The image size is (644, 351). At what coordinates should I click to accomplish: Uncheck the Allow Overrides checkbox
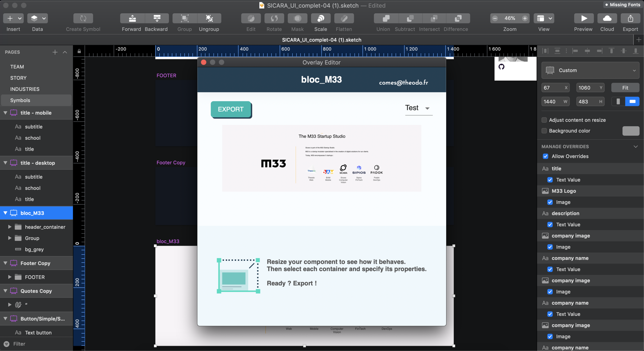546,156
